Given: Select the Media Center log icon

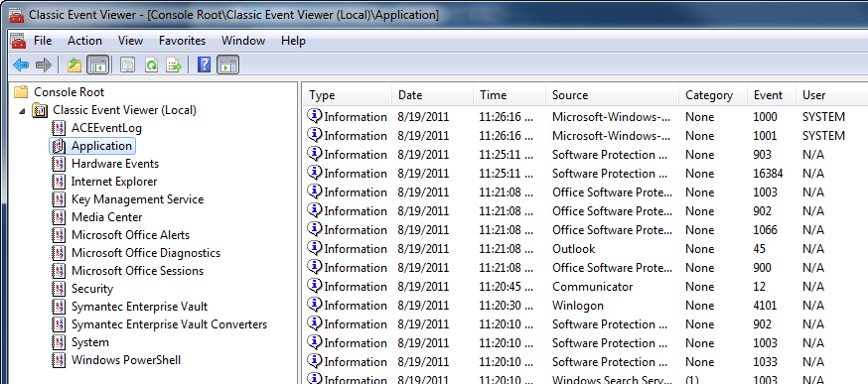Looking at the screenshot, I should (59, 217).
